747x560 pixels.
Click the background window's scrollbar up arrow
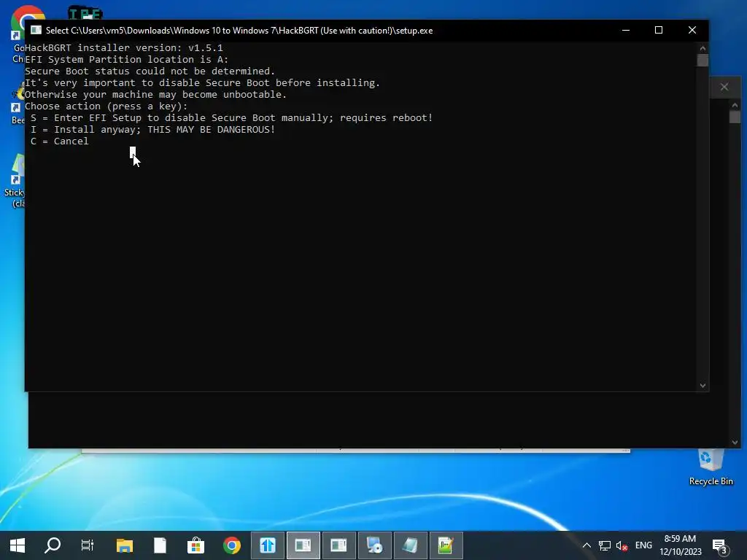point(735,105)
